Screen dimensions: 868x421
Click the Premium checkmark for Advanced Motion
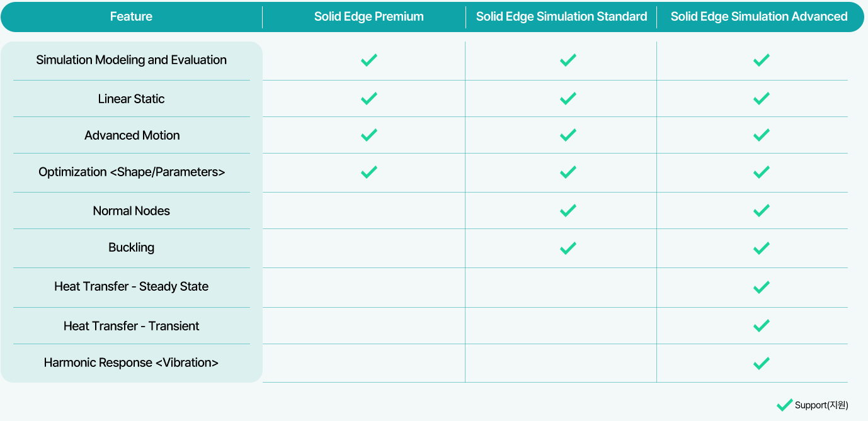click(369, 135)
